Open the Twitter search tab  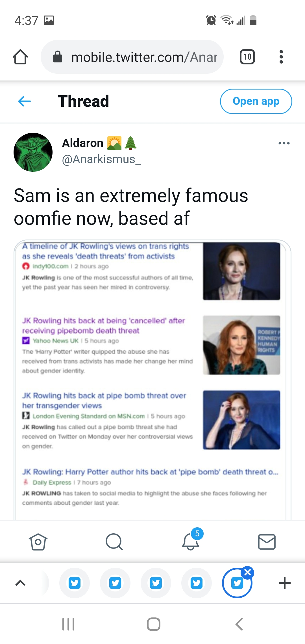pyautogui.click(x=114, y=542)
